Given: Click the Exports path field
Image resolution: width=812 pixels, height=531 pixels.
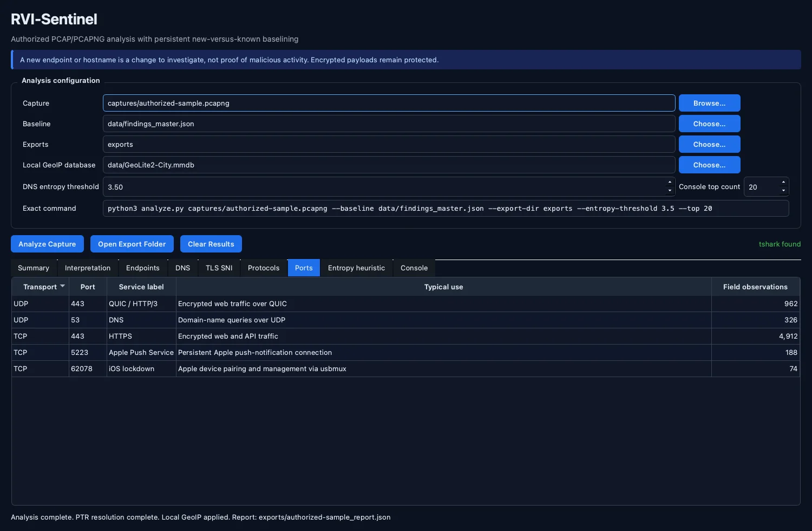Looking at the screenshot, I should [389, 144].
